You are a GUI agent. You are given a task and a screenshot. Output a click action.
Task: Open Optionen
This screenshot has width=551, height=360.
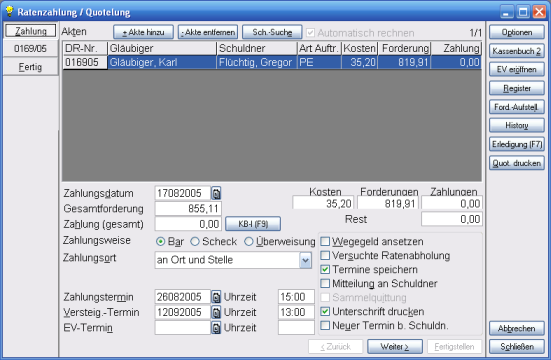click(x=517, y=32)
